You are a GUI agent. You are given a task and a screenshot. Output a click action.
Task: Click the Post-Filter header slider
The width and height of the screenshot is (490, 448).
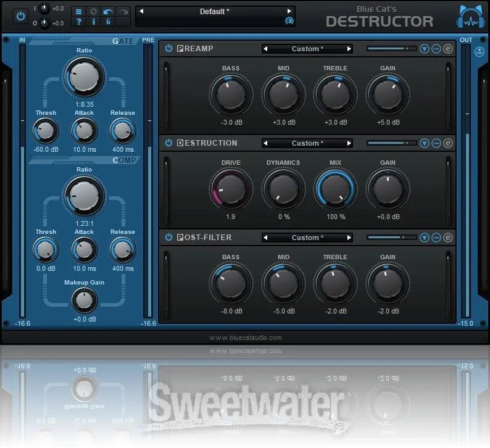click(391, 238)
